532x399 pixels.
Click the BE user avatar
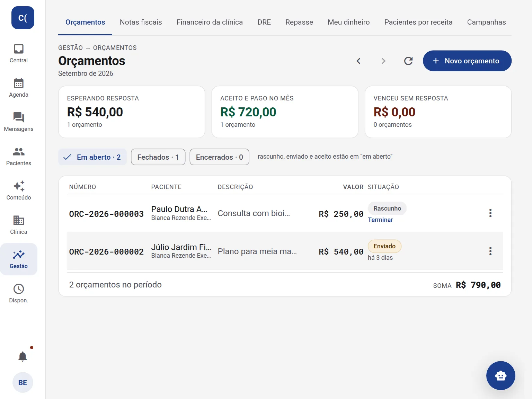(23, 382)
